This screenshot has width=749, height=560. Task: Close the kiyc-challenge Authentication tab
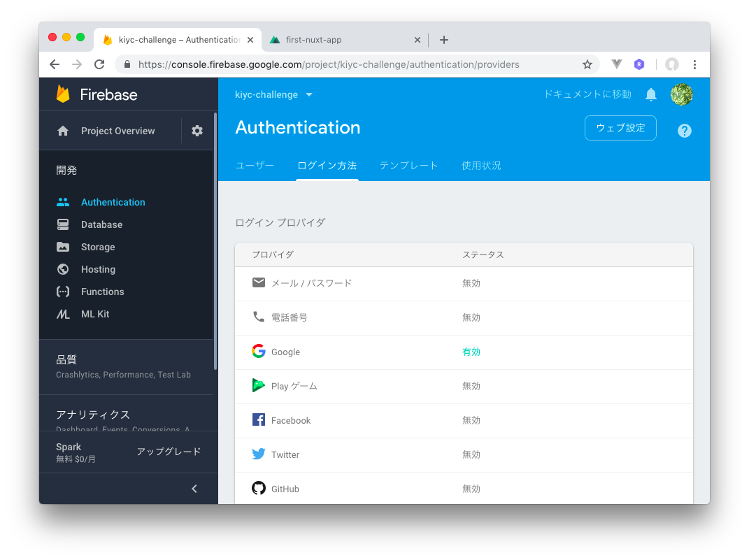250,40
